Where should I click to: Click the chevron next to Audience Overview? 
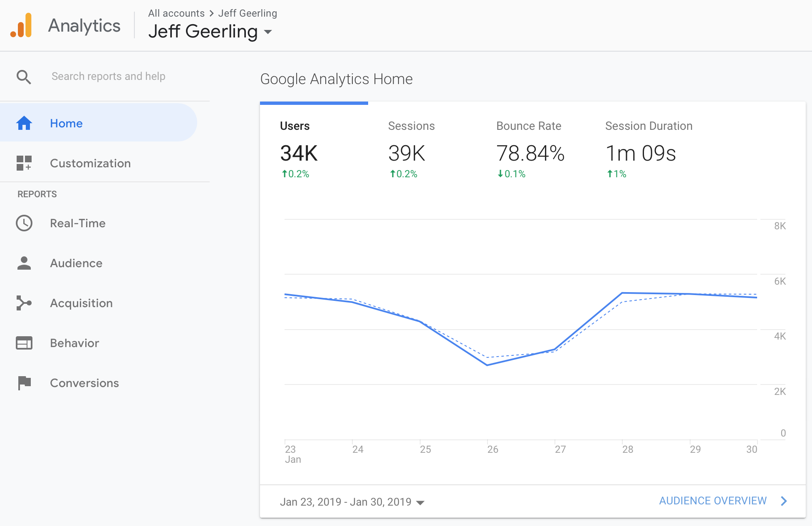(x=784, y=501)
